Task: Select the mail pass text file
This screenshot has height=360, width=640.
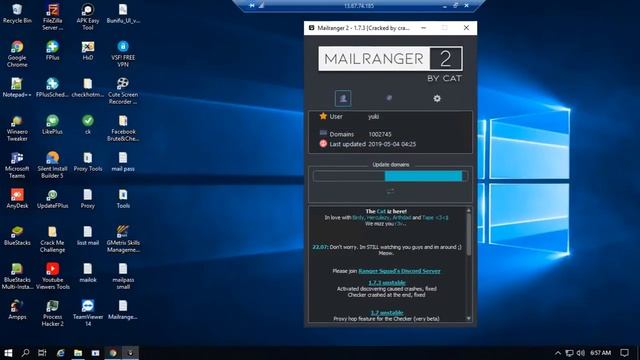Action: pos(123,162)
